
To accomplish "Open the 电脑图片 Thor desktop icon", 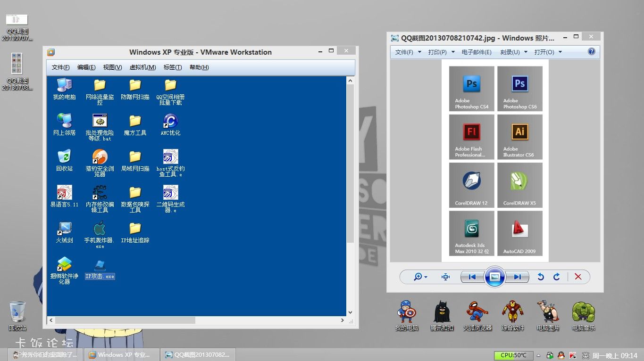I will tap(548, 316).
